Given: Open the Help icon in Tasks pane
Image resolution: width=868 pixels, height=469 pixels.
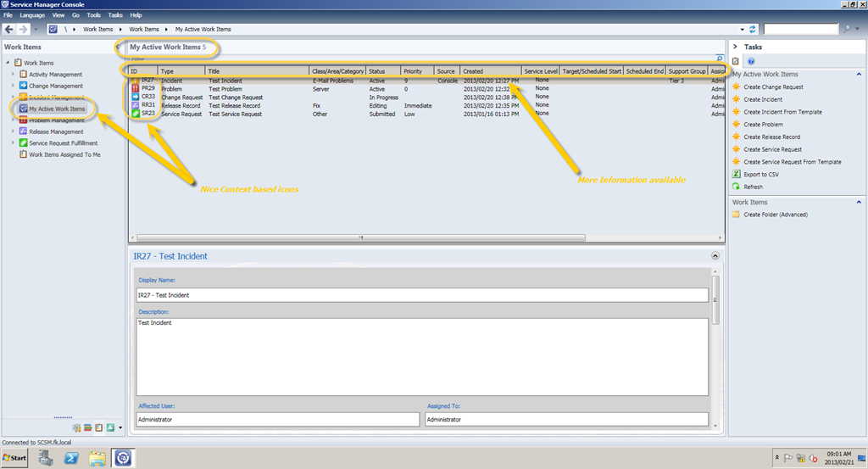Looking at the screenshot, I should [x=751, y=61].
